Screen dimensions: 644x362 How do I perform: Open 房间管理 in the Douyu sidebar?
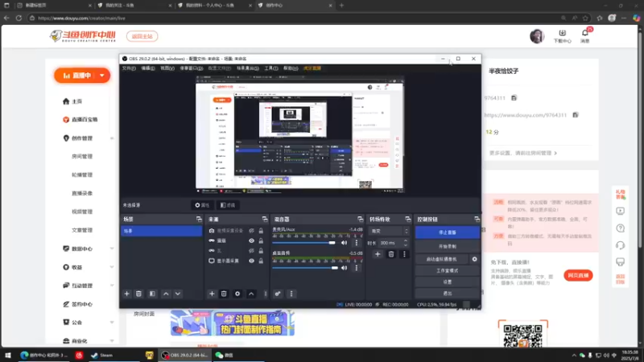(82, 156)
